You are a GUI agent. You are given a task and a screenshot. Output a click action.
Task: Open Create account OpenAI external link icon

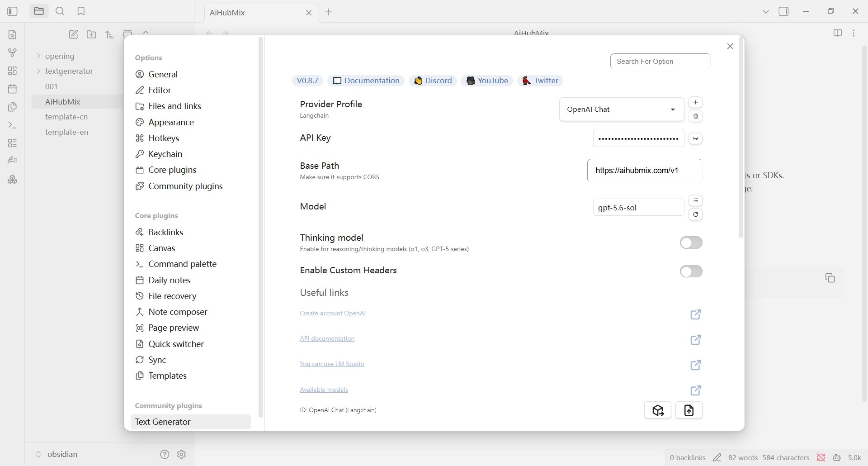point(696,314)
